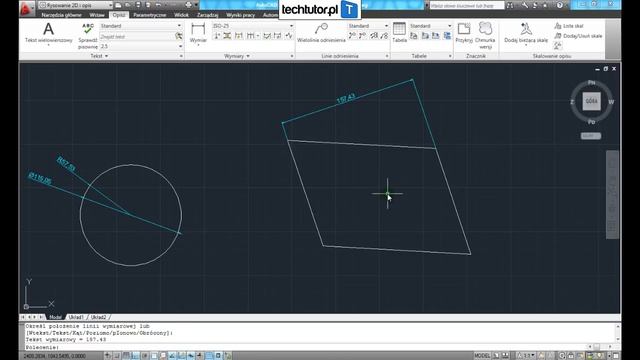
Task: Click the GÓRA face of the ViewCube
Action: pos(591,101)
